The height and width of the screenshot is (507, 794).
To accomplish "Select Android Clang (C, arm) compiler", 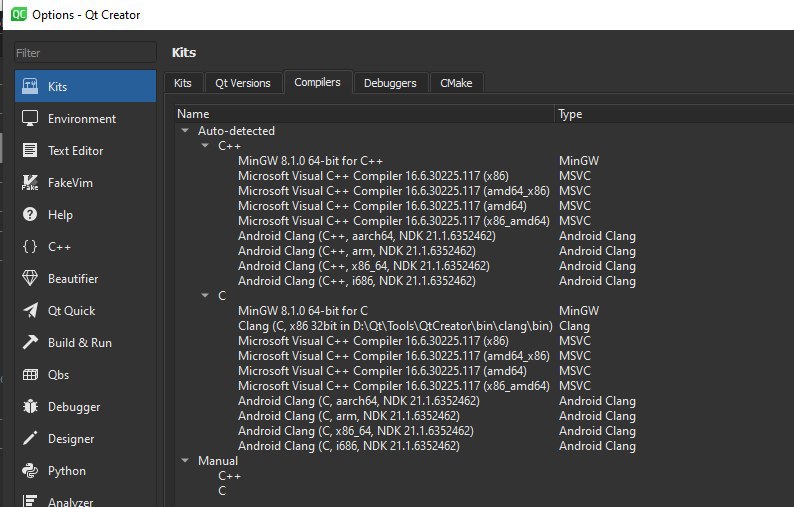I will pyautogui.click(x=349, y=416).
